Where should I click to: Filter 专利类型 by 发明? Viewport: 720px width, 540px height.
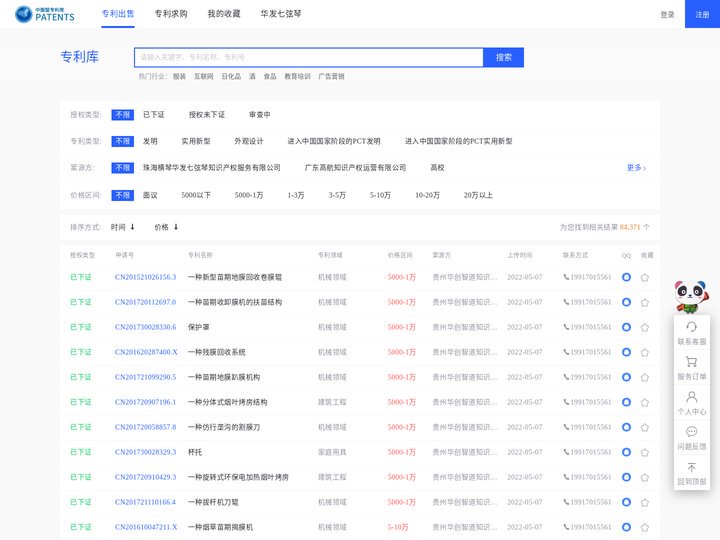point(150,141)
